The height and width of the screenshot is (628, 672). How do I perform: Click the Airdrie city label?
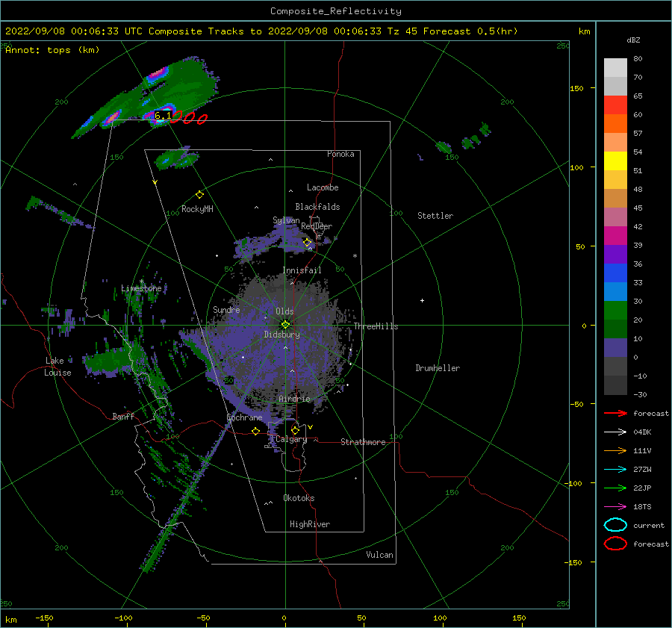[x=294, y=399]
